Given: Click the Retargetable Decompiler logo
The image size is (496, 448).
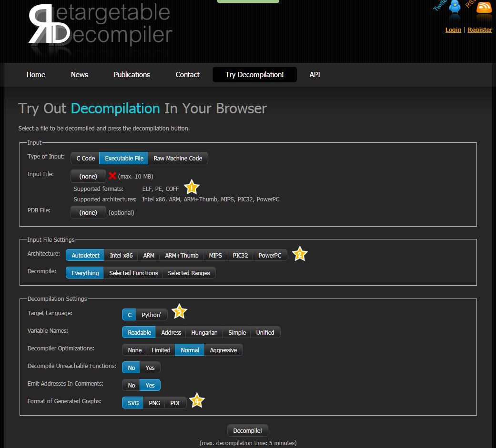Looking at the screenshot, I should click(x=101, y=24).
